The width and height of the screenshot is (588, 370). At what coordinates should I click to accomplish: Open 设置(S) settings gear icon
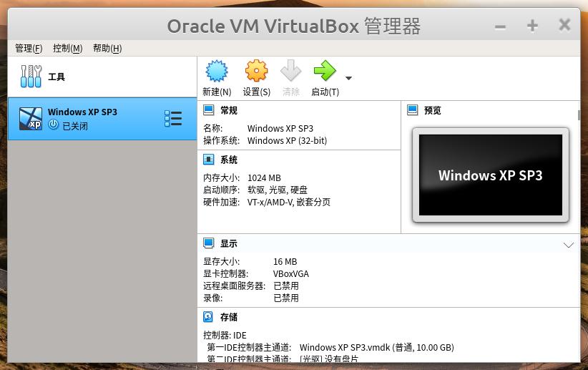pyautogui.click(x=257, y=71)
